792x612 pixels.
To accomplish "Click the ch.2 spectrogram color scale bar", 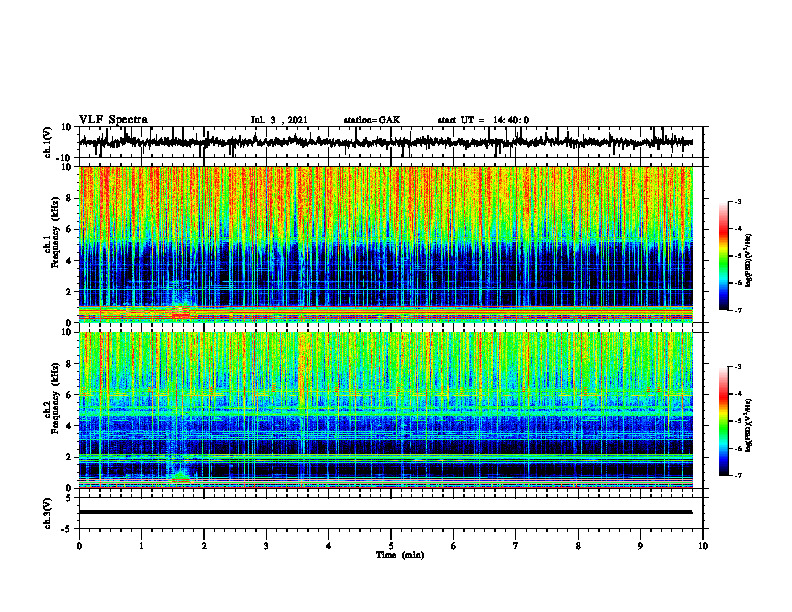I will point(723,421).
